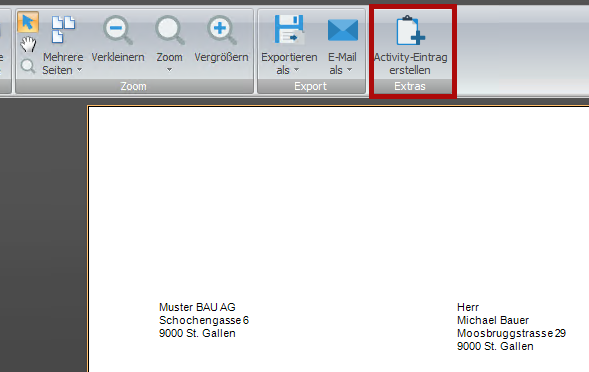Expand the Exportieren als dropdown arrow
Image resolution: width=589 pixels, height=372 pixels.
[x=296, y=70]
